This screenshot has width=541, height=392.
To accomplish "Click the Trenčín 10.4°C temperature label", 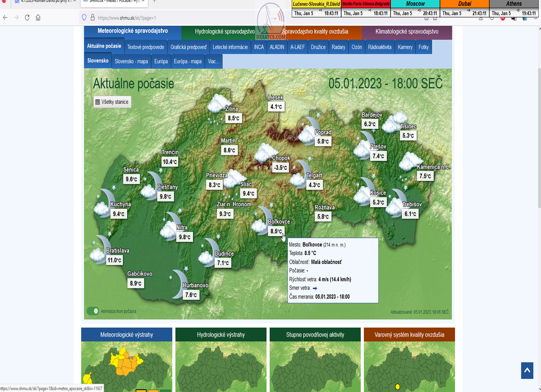I will tap(170, 162).
